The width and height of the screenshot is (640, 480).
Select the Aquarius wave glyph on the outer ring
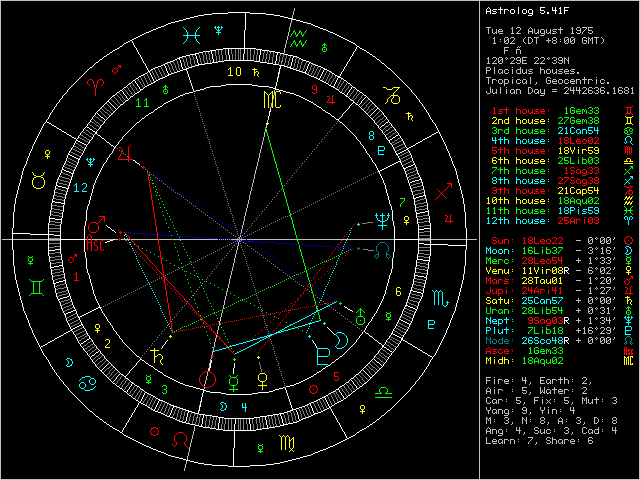click(x=297, y=40)
